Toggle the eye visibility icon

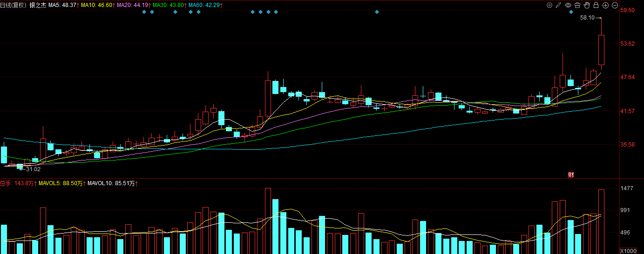pos(568,5)
